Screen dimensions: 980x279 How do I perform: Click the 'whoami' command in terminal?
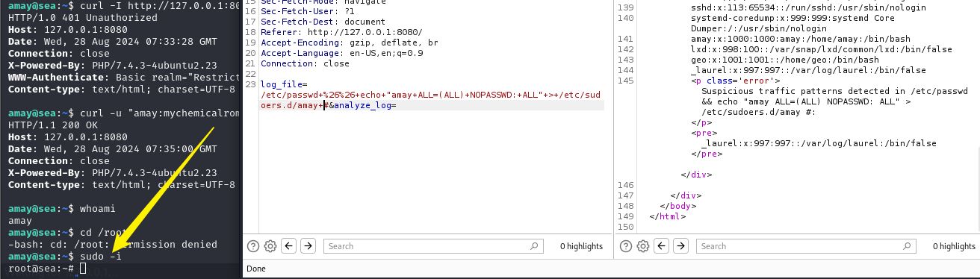click(x=97, y=209)
